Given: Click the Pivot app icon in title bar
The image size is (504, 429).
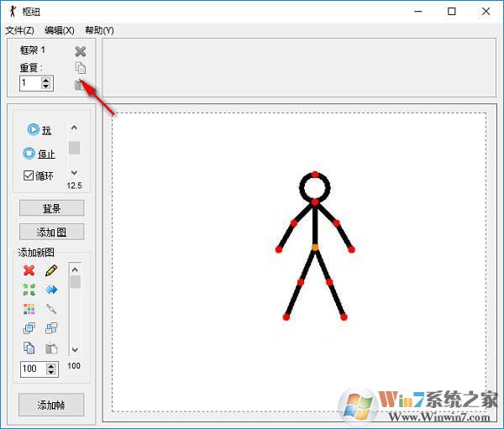Looking at the screenshot, I should click(13, 11).
